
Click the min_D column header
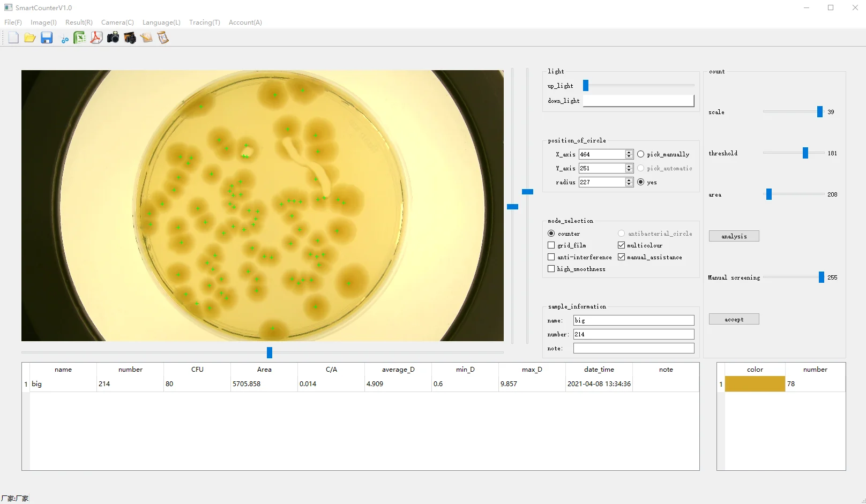coord(465,370)
